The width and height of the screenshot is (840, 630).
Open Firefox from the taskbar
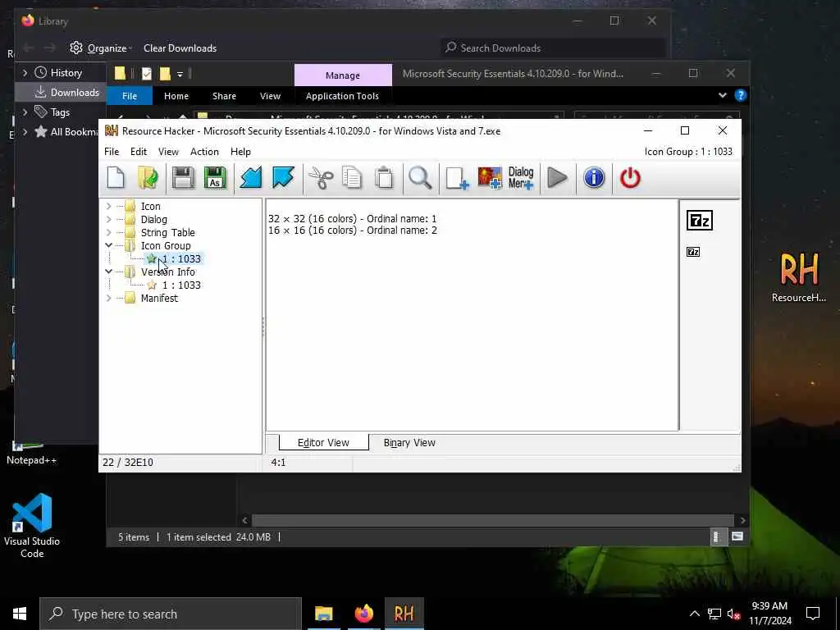363,614
